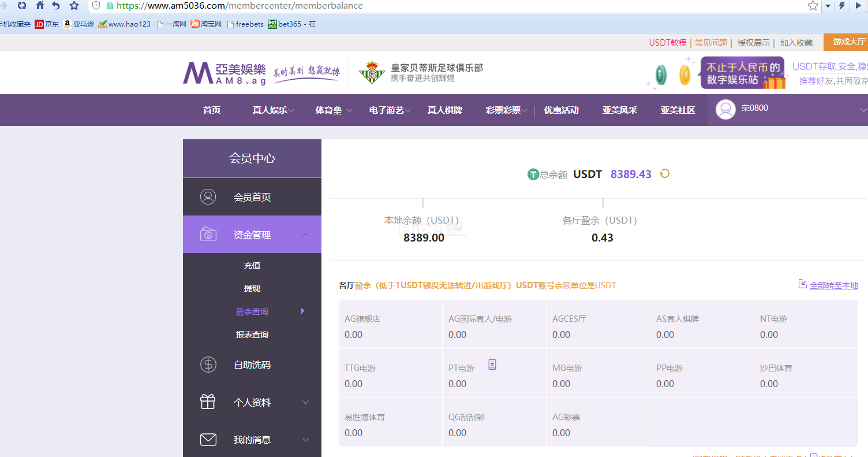This screenshot has height=457, width=868.
Task: Click the user avatar icon
Action: pyautogui.click(x=725, y=109)
